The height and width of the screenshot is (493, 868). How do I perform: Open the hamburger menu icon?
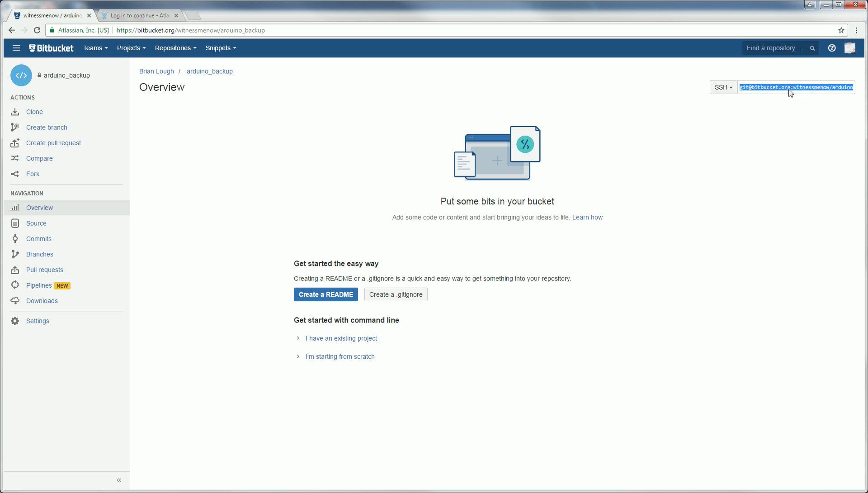(x=16, y=48)
